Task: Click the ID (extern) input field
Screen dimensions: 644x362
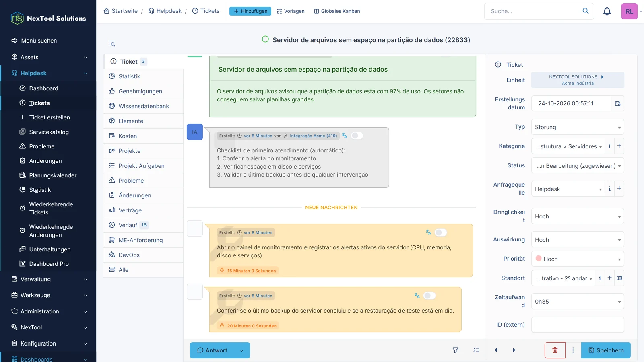Action: (x=578, y=325)
